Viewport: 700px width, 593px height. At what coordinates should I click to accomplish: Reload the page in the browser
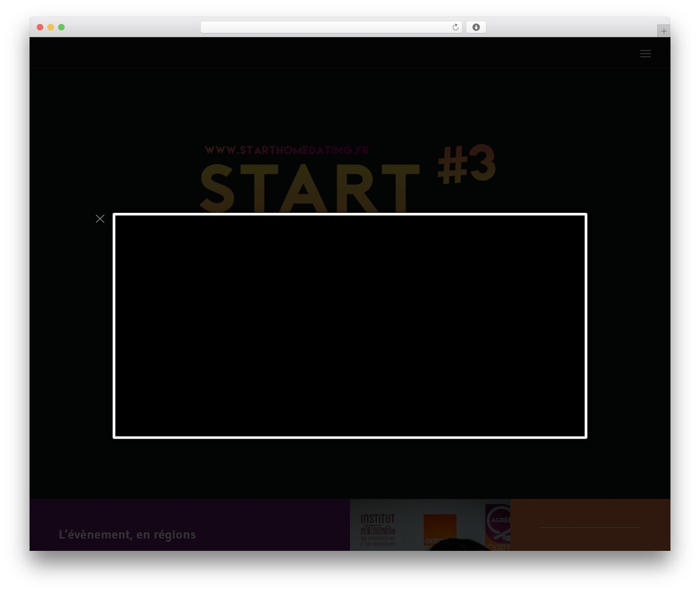coord(456,27)
